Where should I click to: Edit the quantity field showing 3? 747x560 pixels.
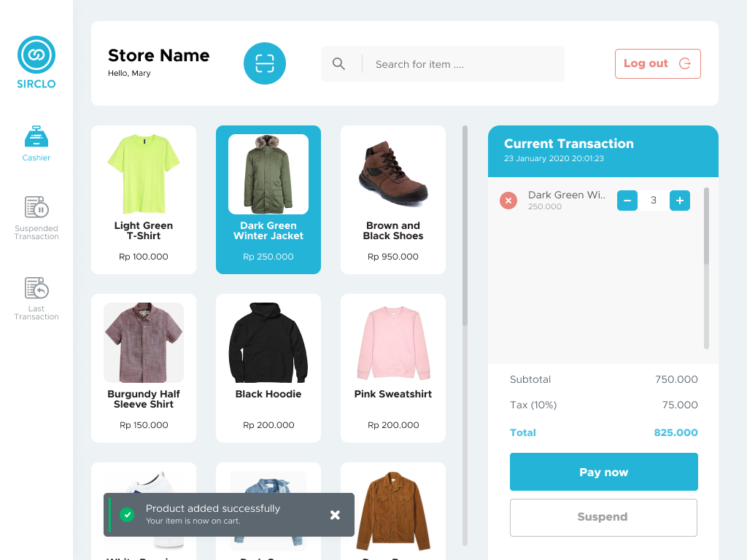pyautogui.click(x=653, y=200)
